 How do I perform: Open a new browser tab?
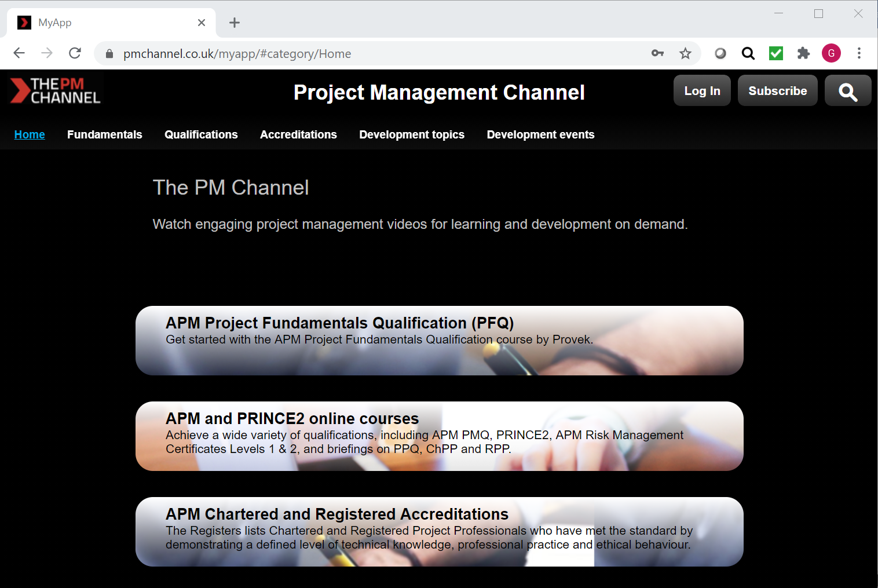pos(235,23)
